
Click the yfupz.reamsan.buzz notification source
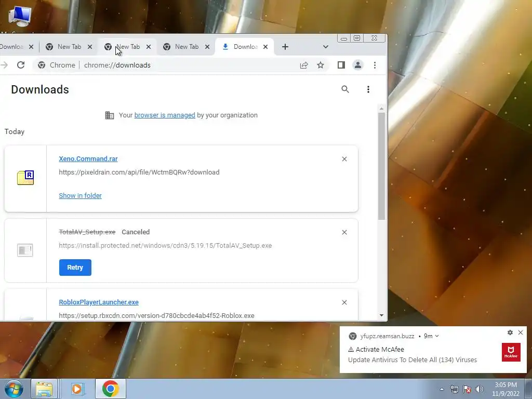coord(387,336)
